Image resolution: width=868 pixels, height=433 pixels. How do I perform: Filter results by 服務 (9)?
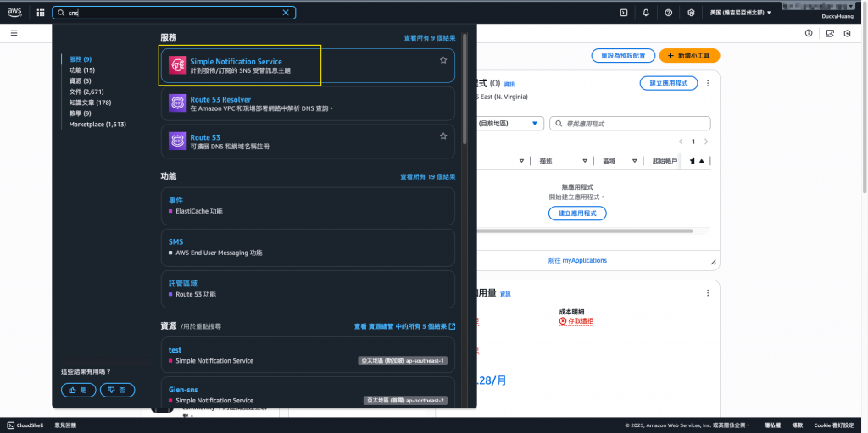point(81,59)
